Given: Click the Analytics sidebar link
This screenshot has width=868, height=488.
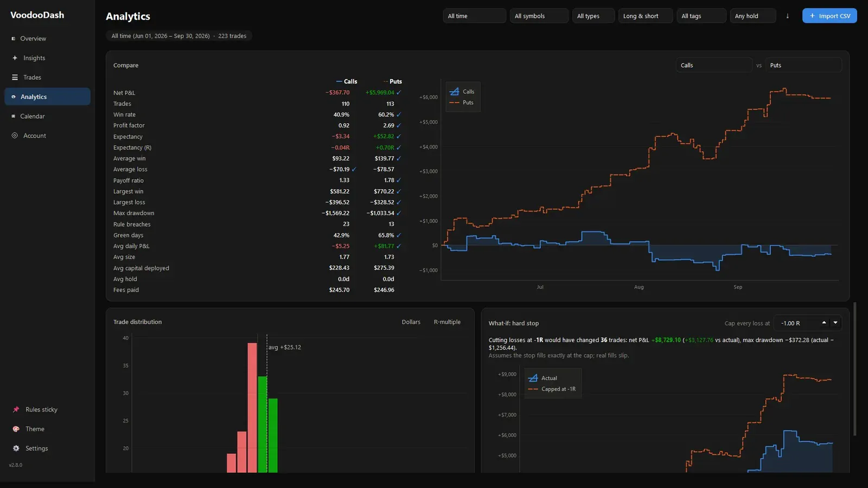Looking at the screenshot, I should (x=47, y=97).
